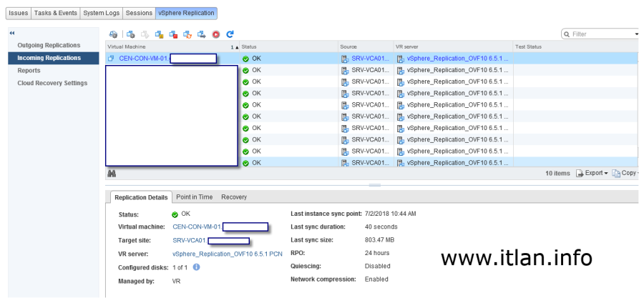Refresh the replication list
This screenshot has width=644, height=303.
[230, 34]
